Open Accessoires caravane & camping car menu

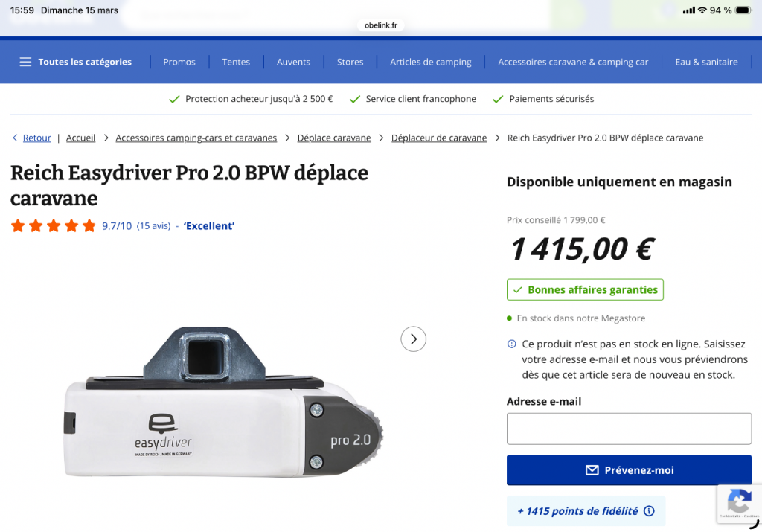pos(573,62)
